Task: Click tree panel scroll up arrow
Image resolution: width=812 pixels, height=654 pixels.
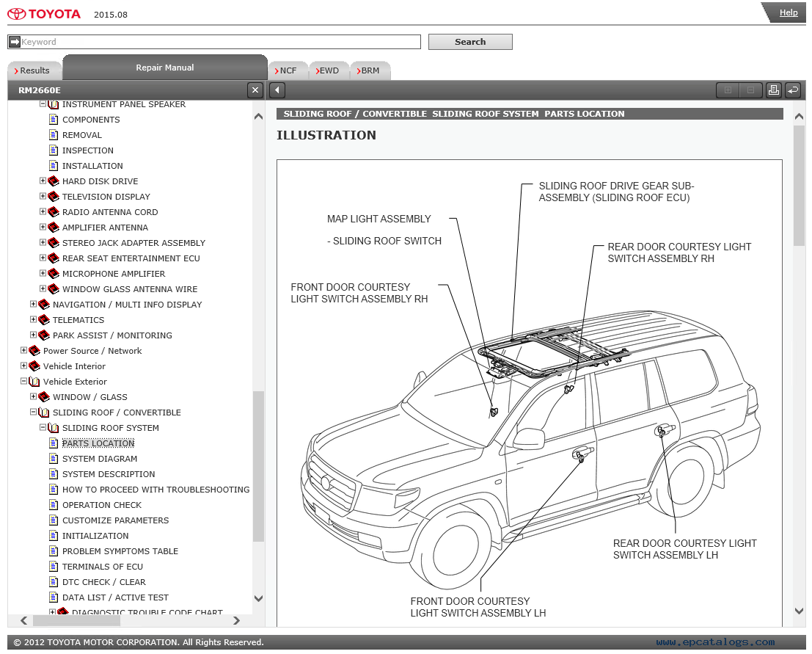Action: 258,117
